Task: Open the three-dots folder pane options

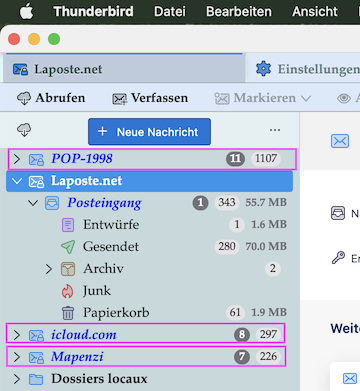Action: (275, 130)
